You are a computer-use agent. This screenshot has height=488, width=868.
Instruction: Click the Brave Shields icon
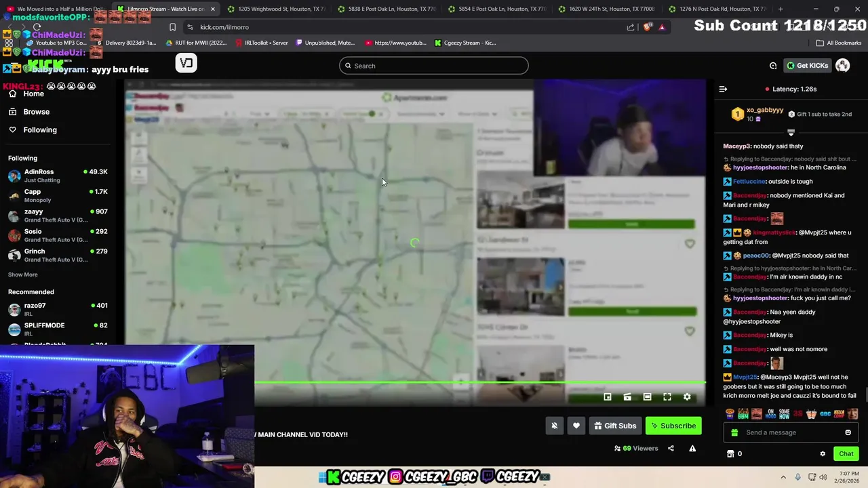(x=647, y=27)
